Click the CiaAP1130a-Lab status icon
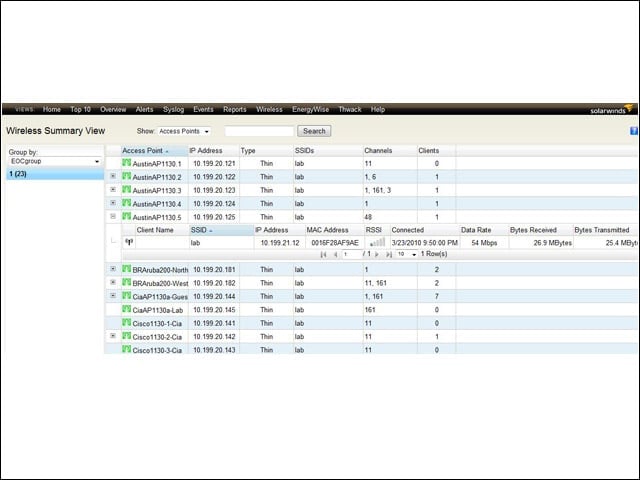Viewport: 640px width, 480px height. (x=127, y=309)
